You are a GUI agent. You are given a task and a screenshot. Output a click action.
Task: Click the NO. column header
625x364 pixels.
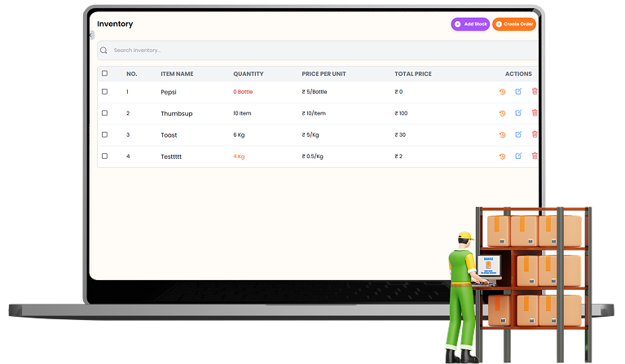point(131,73)
